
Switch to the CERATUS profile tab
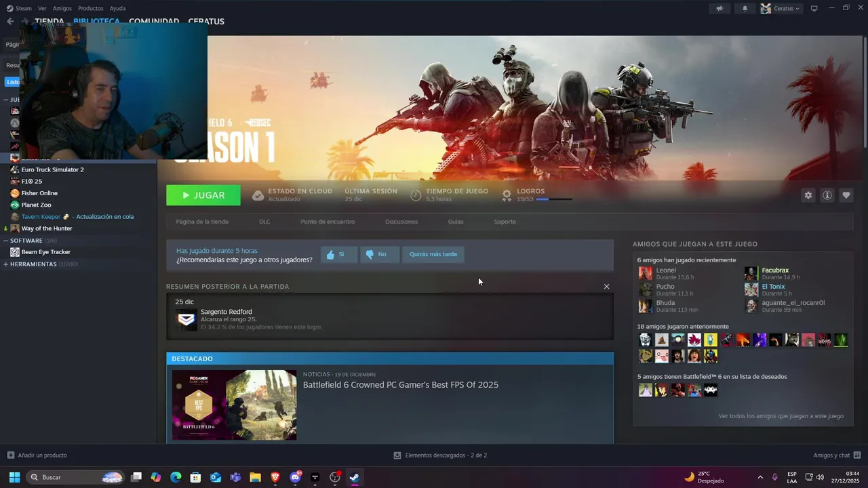[206, 21]
